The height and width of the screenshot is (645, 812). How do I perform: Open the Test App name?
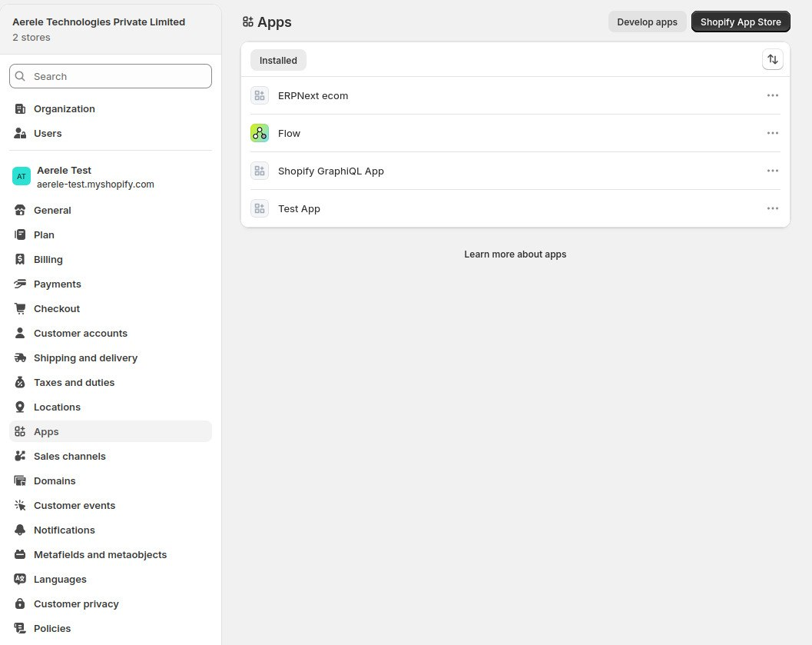coord(299,209)
